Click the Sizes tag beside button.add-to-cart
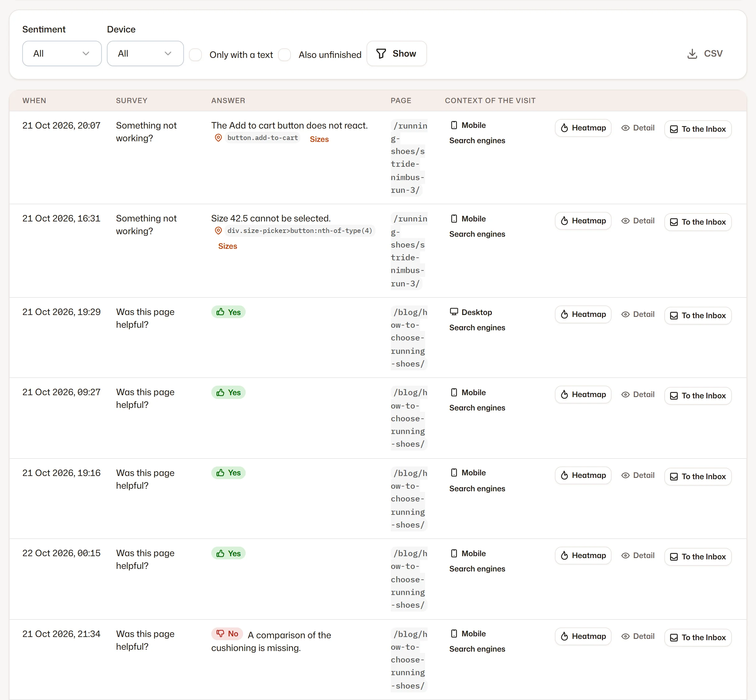This screenshot has width=756, height=700. [319, 139]
